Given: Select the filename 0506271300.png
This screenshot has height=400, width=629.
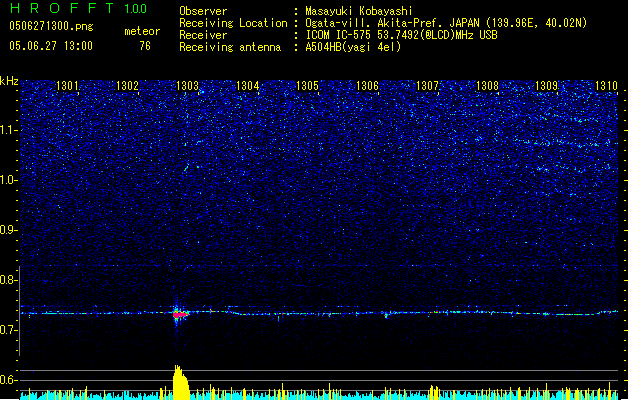Looking at the screenshot, I should pyautogui.click(x=51, y=27).
